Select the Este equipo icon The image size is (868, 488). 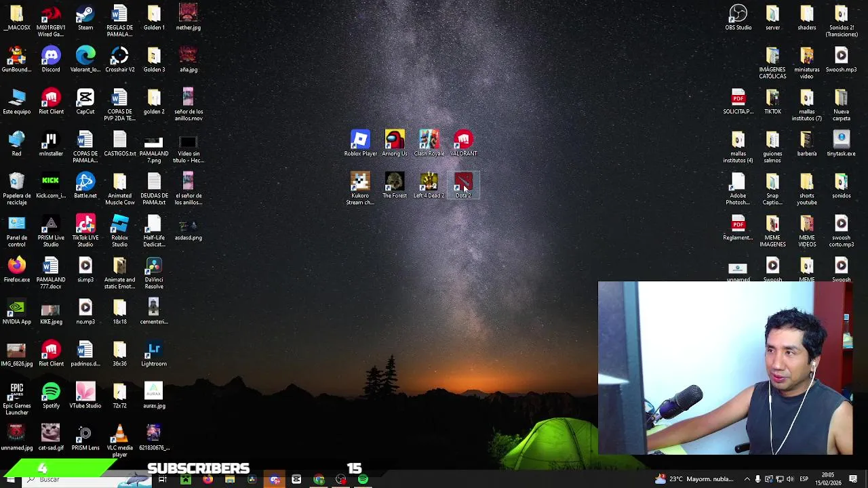[x=17, y=102]
